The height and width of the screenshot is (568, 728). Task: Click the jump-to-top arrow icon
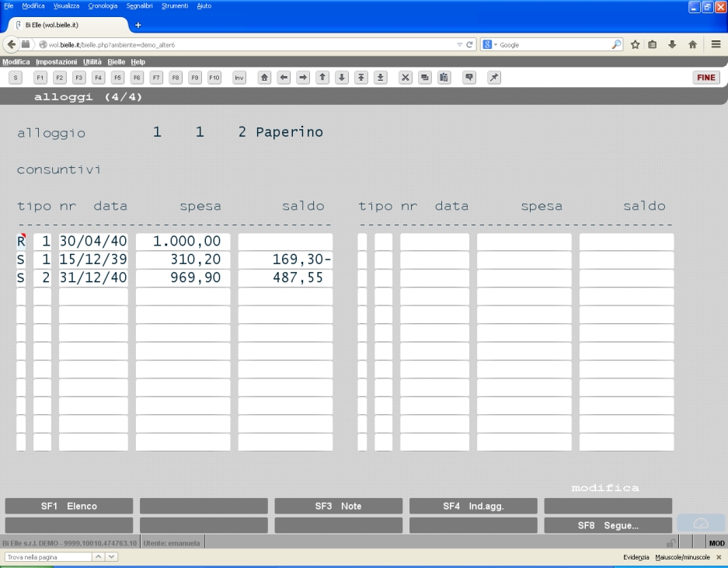tap(361, 78)
